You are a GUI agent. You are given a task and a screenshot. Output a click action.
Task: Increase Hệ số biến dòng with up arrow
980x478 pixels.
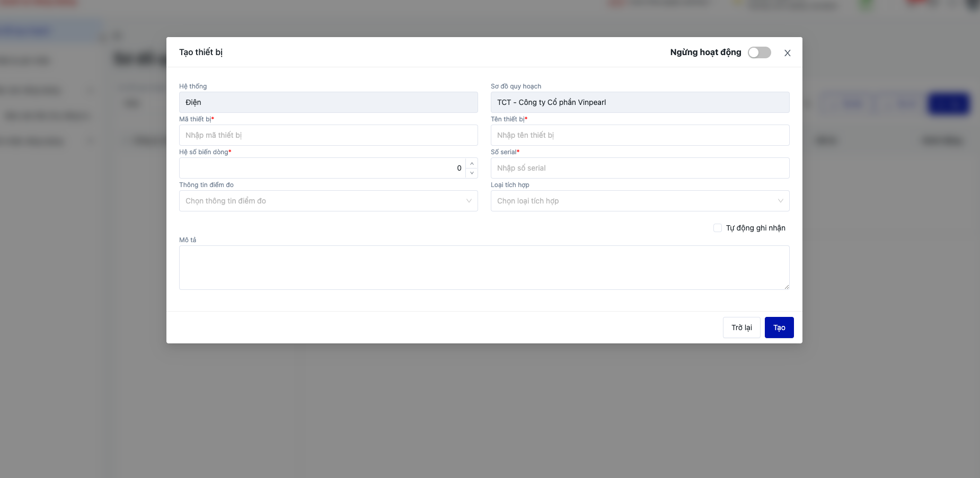(472, 163)
